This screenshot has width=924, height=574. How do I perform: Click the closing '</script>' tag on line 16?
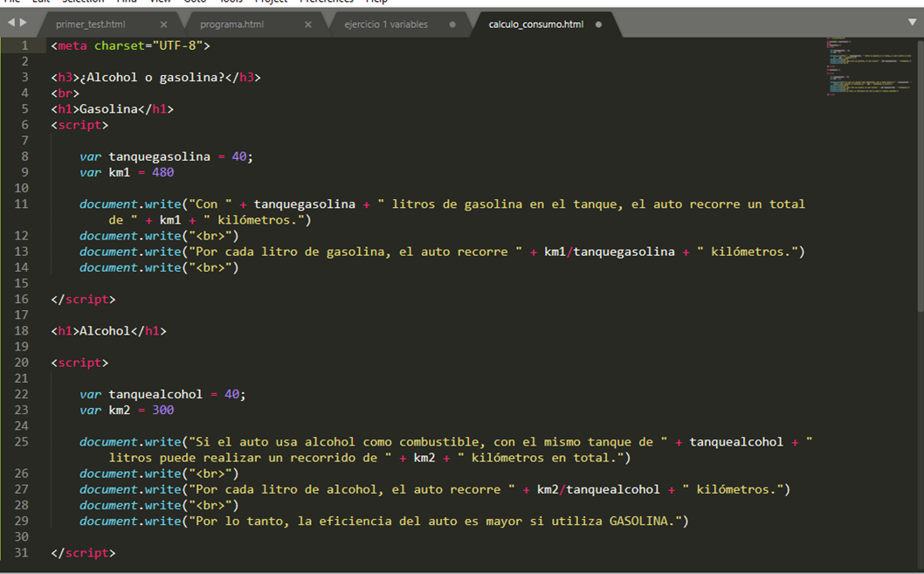click(83, 300)
